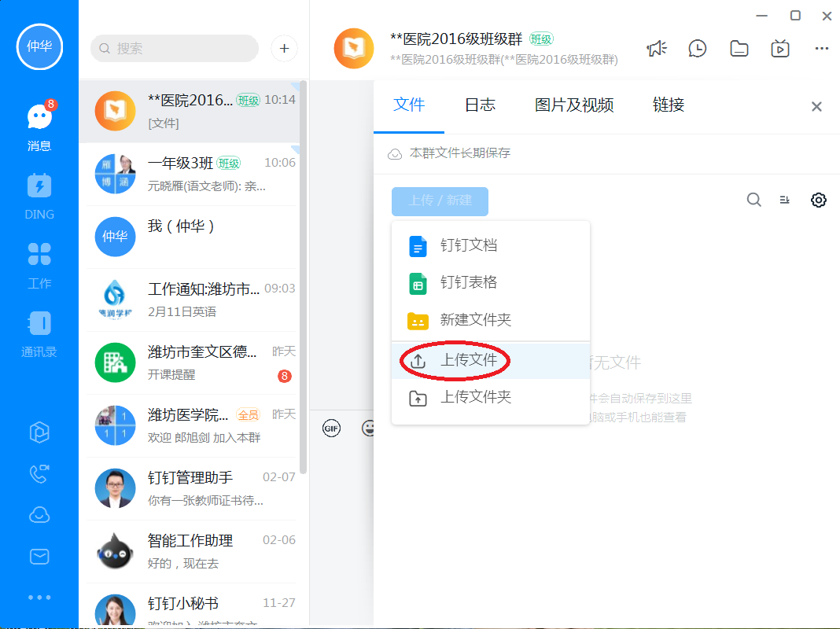Switch to the 日志 tab

coord(480,105)
